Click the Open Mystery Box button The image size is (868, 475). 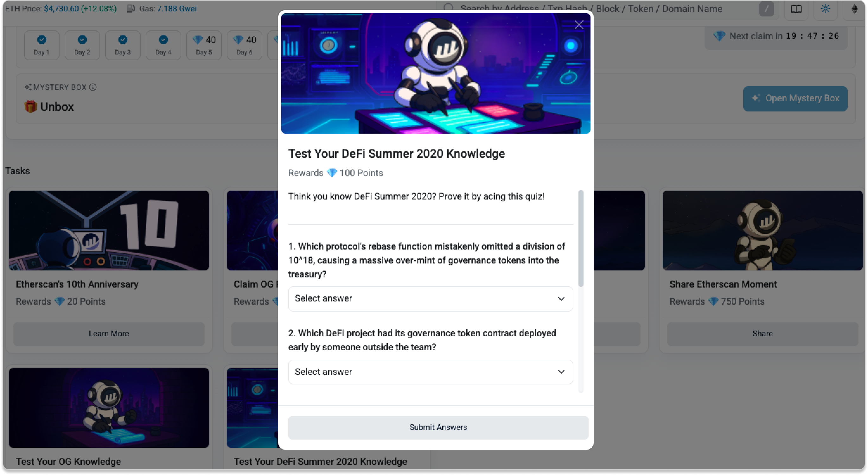(795, 98)
